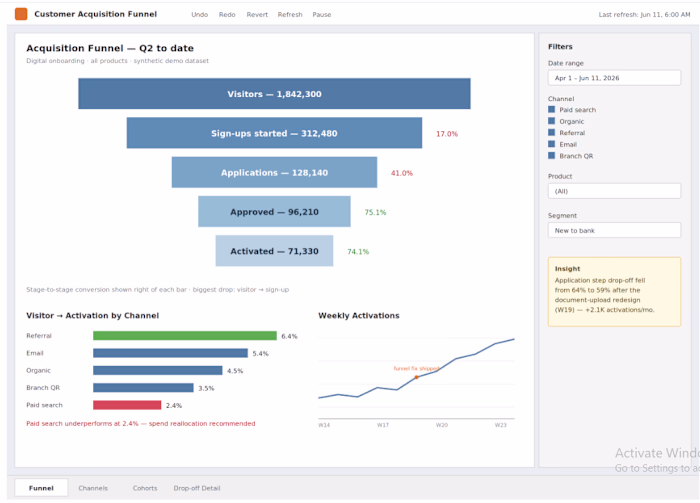
Task: Switch to the Channels tab
Action: (93, 488)
